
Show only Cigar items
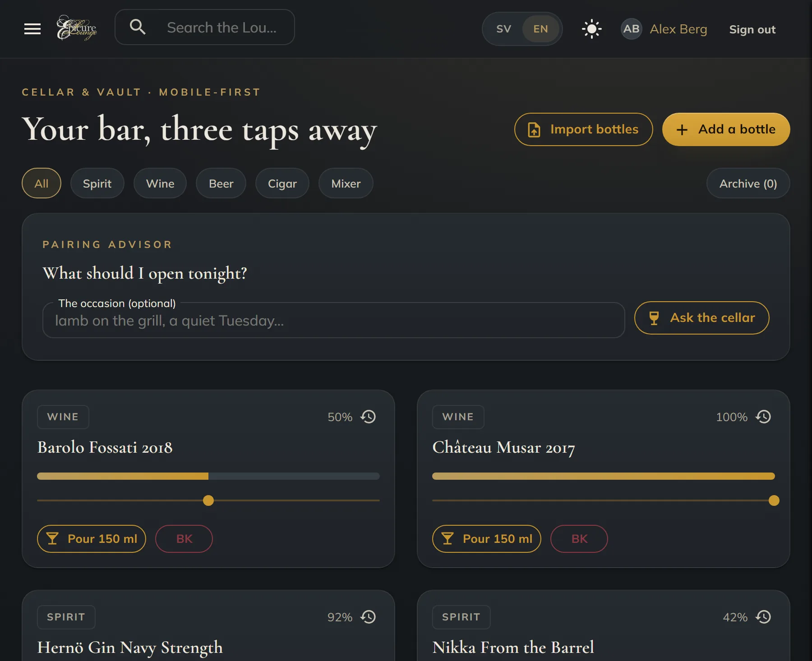pos(282,184)
